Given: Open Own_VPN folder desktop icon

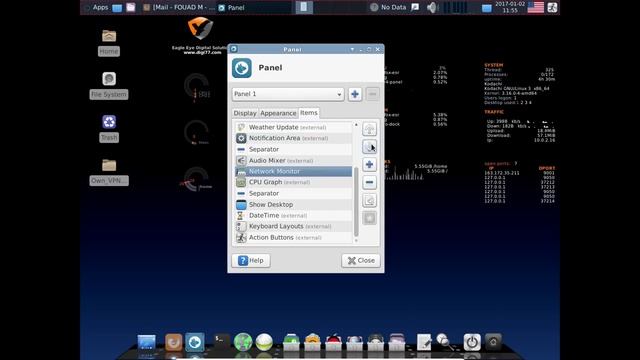Looking at the screenshot, I should (x=109, y=172).
